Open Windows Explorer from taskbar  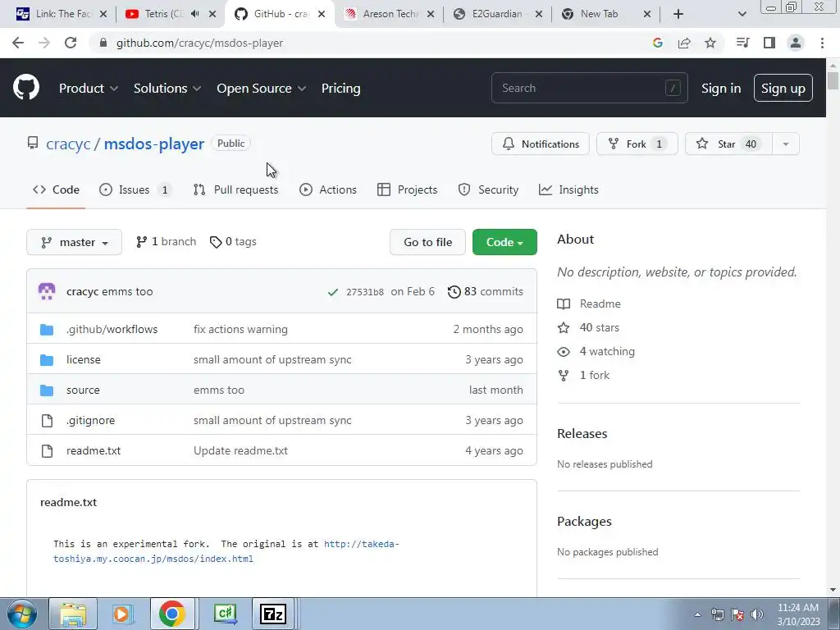pos(73,614)
